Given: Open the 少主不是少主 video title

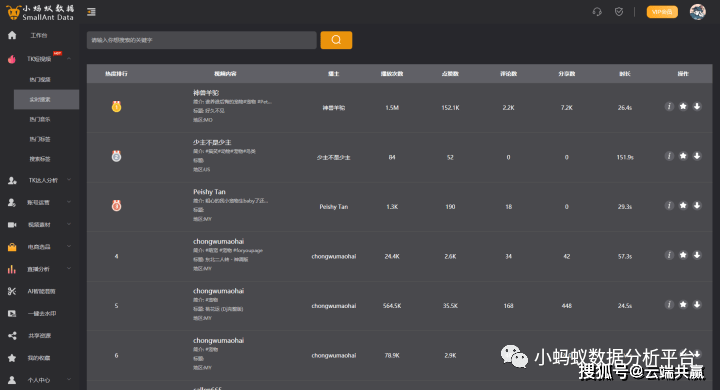Looking at the screenshot, I should click(x=212, y=142).
